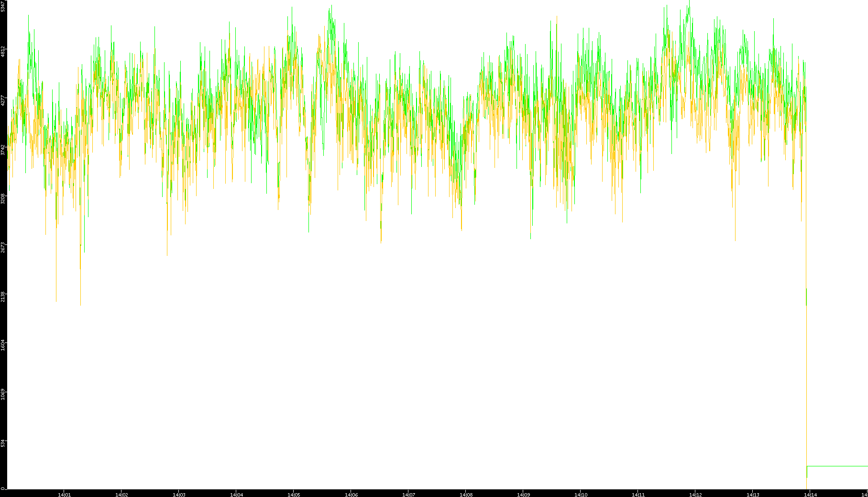Viewport: 868px width, 497px height.
Task: Pick the 14:08 time axis label
Action: tap(466, 495)
